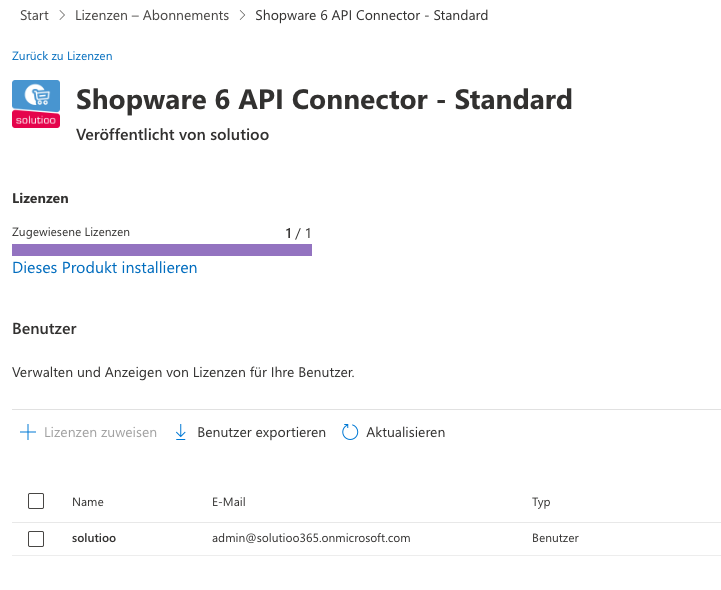This screenshot has height=590, width=721.
Task: Click the 1 / 1 license count
Action: coord(298,233)
